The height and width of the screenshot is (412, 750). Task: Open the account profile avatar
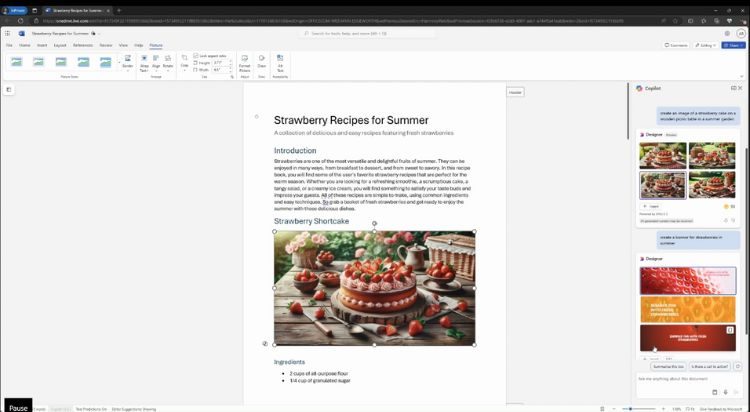tap(741, 33)
